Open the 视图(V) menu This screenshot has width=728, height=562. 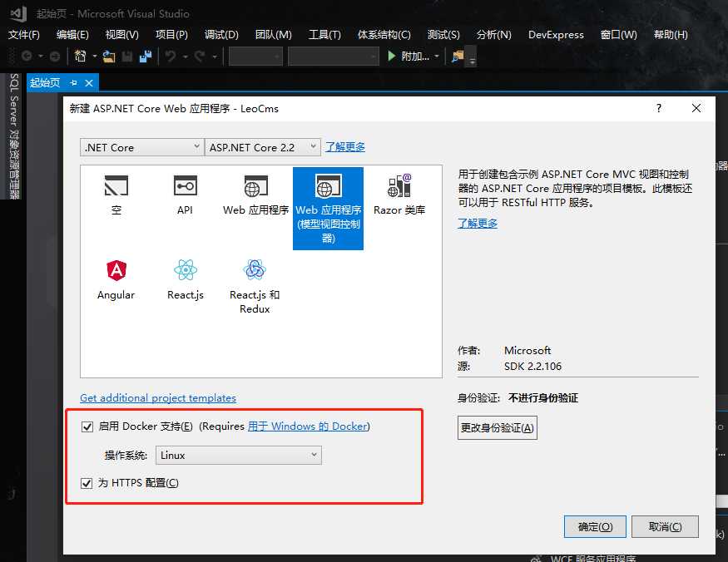pos(121,35)
